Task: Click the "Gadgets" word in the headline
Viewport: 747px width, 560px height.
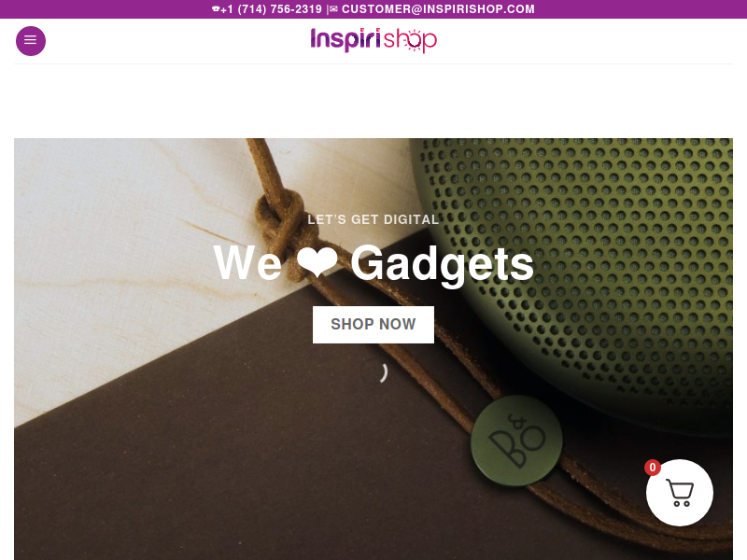Action: [x=442, y=264]
